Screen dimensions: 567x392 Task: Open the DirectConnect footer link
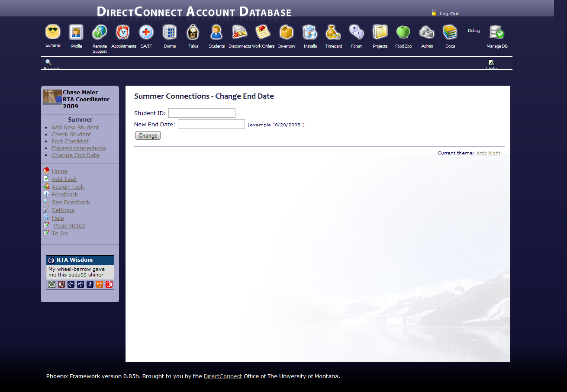tap(223, 376)
